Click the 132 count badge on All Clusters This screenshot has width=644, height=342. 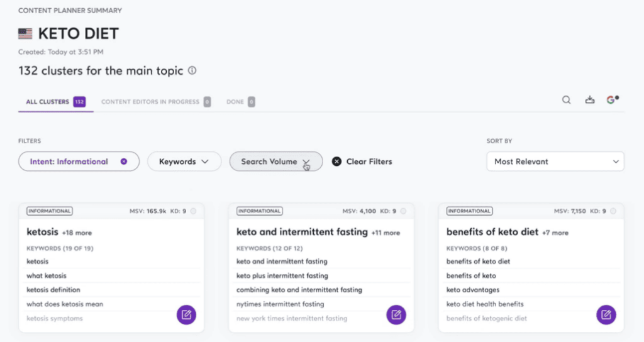coord(79,102)
